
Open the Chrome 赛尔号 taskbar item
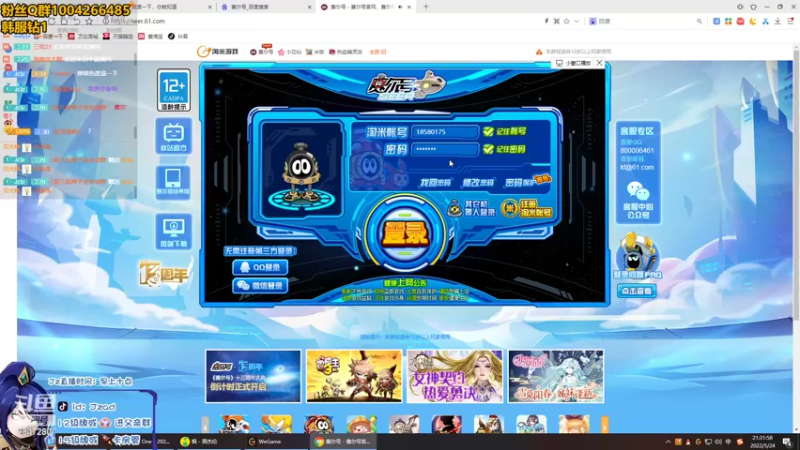[x=343, y=441]
